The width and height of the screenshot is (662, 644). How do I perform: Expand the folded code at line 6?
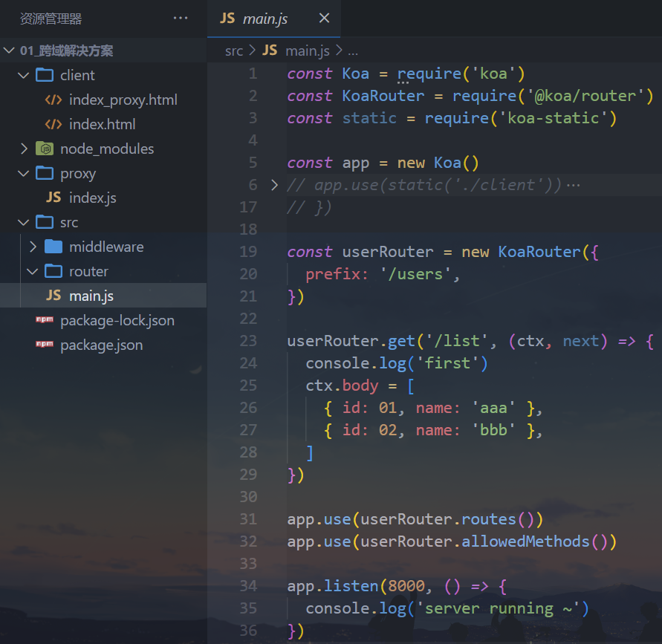[x=274, y=185]
